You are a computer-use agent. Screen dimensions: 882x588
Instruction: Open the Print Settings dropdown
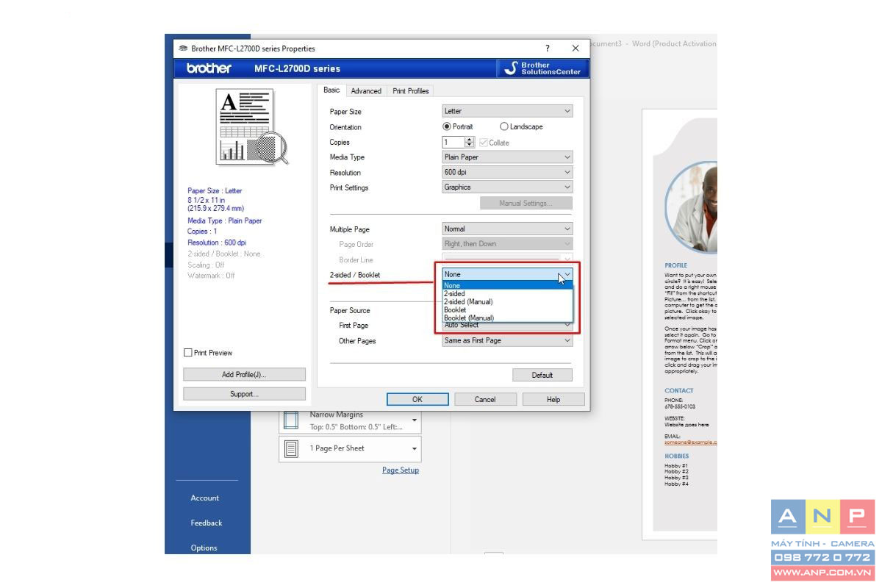pyautogui.click(x=507, y=187)
